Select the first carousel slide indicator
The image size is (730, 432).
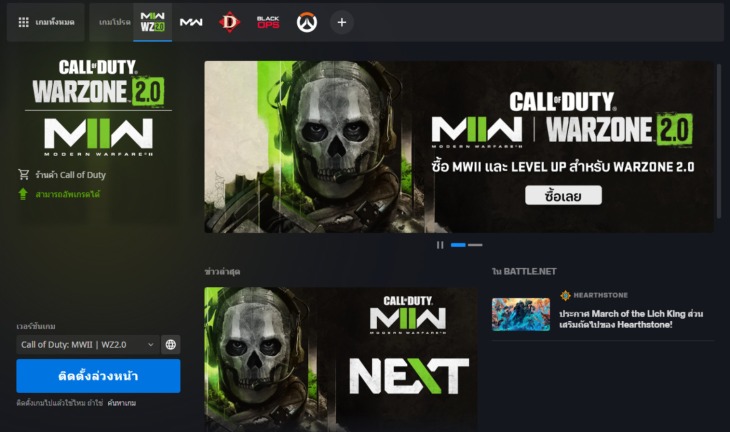pos(458,245)
